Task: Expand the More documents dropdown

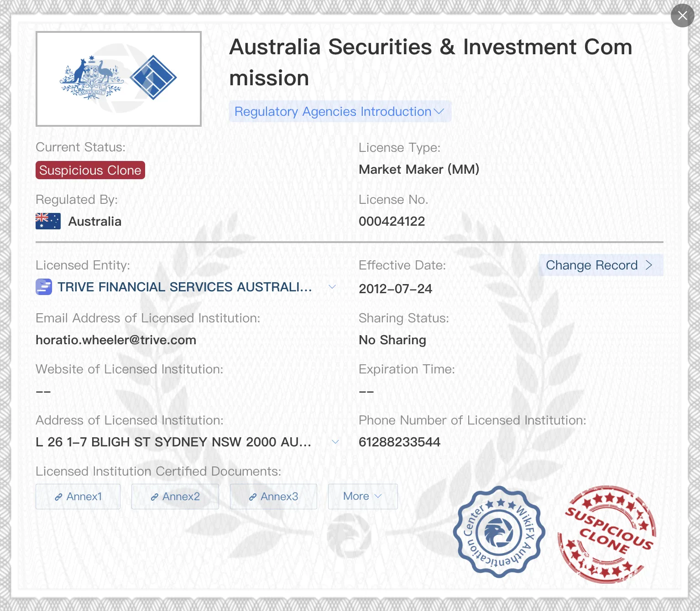Action: (363, 497)
